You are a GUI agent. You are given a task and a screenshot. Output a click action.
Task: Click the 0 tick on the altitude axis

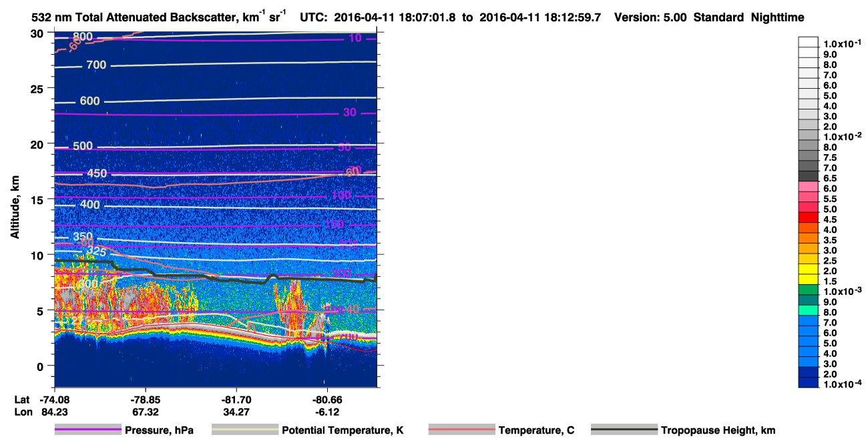tap(41, 366)
